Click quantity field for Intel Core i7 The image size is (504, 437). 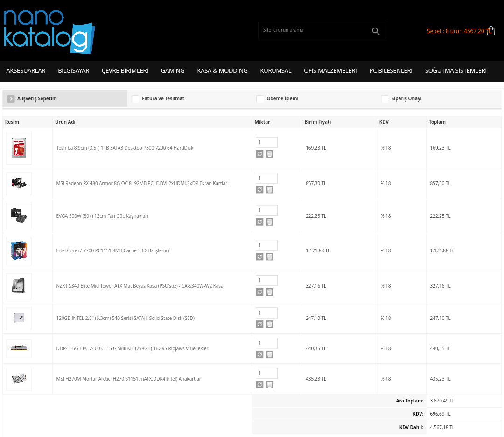[266, 245]
